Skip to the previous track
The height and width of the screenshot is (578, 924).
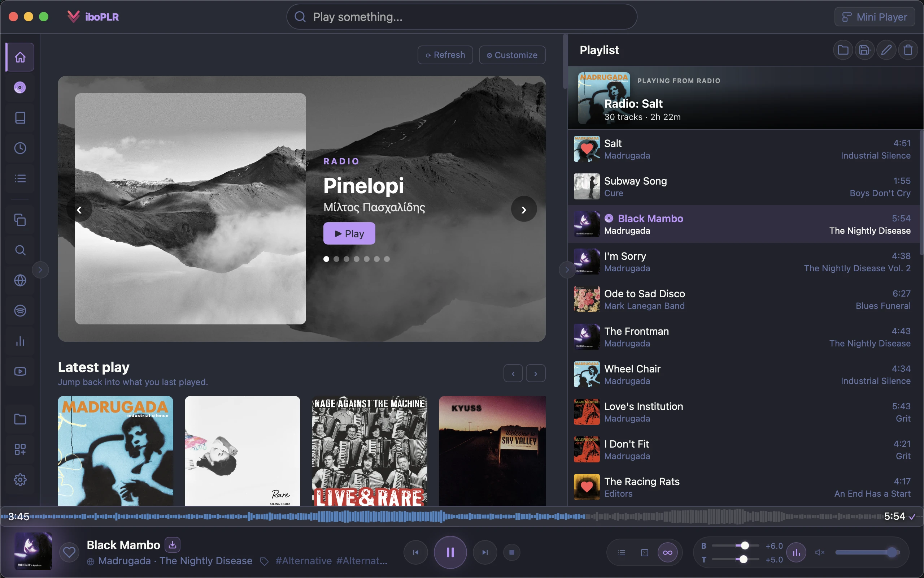416,552
